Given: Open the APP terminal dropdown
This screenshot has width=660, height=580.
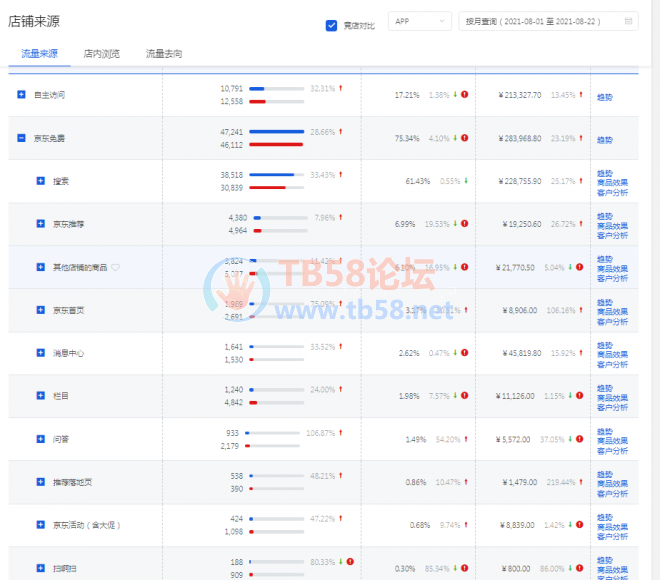Looking at the screenshot, I should tap(420, 21).
